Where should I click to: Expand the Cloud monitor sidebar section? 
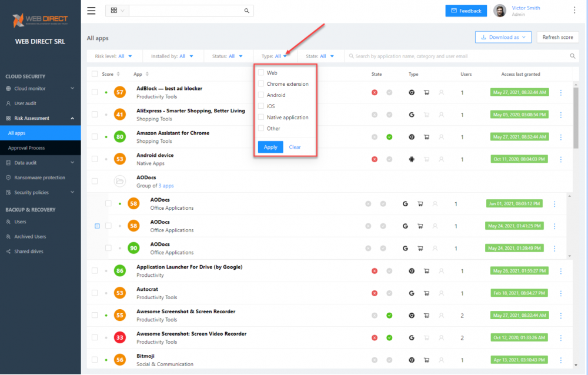40,89
